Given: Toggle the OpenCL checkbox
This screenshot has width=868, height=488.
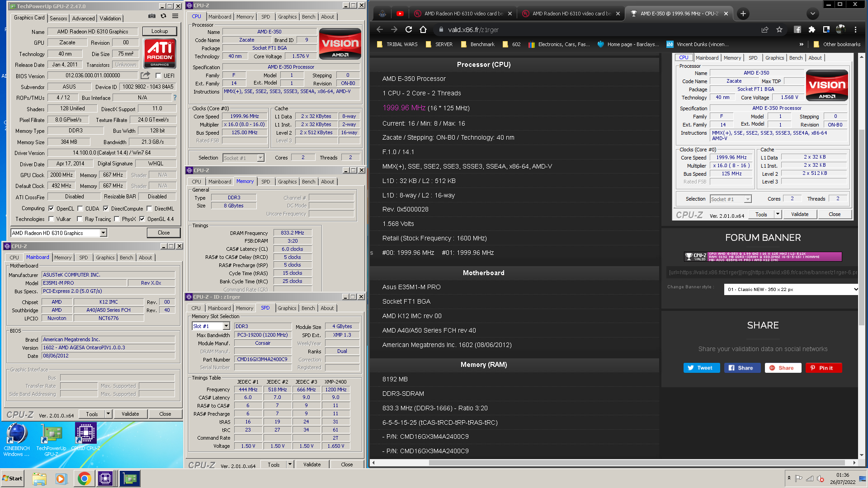Looking at the screenshot, I should [x=52, y=208].
